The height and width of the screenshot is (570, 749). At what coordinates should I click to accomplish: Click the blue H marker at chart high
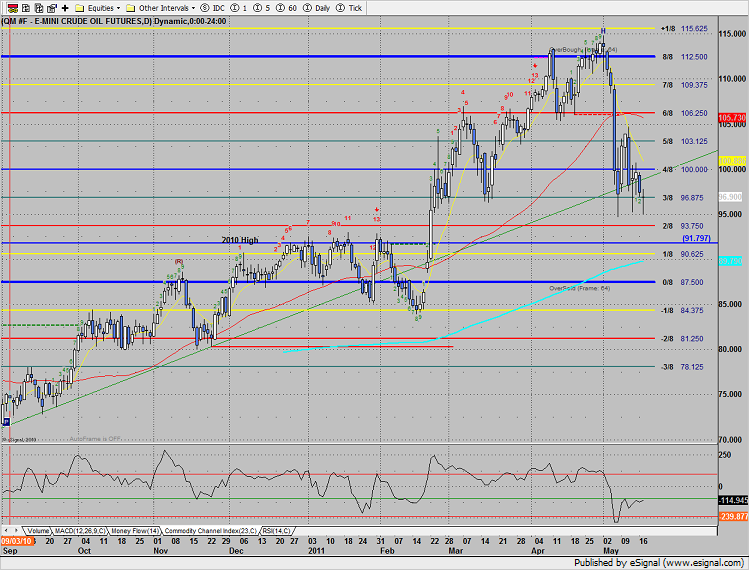(x=603, y=31)
